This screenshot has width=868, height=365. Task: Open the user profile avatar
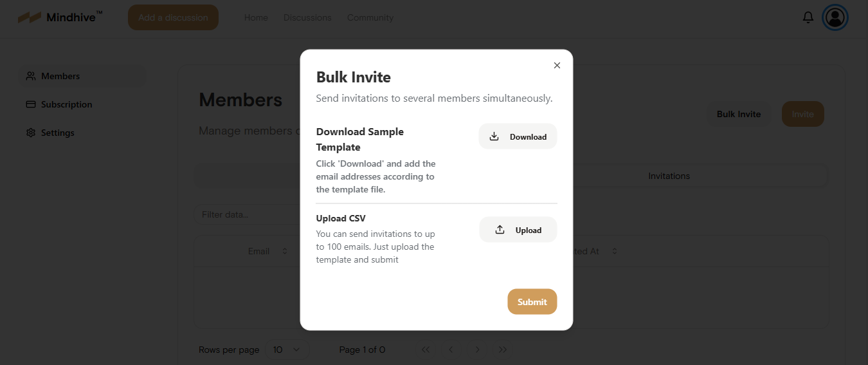[835, 17]
